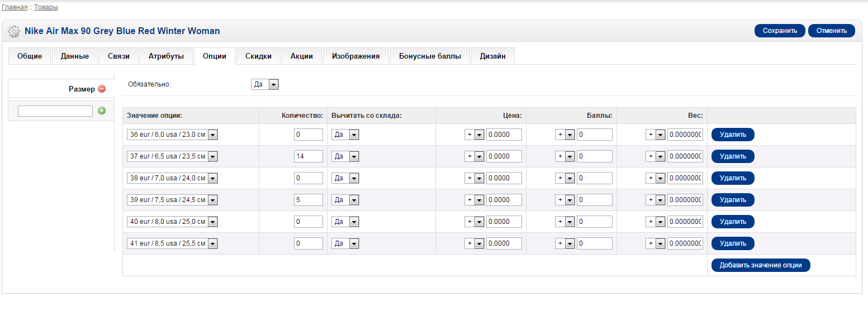Click the new option name input field
The image size is (868, 311).
click(x=55, y=111)
